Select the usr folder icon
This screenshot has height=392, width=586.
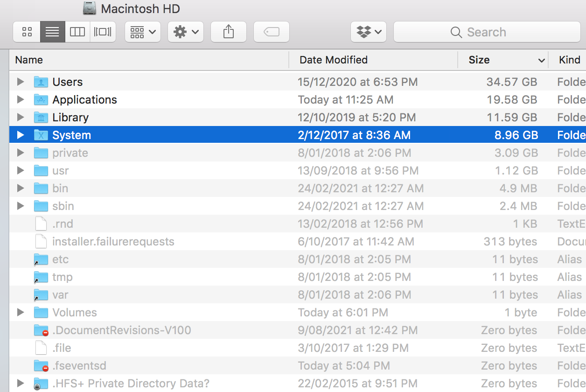point(41,171)
